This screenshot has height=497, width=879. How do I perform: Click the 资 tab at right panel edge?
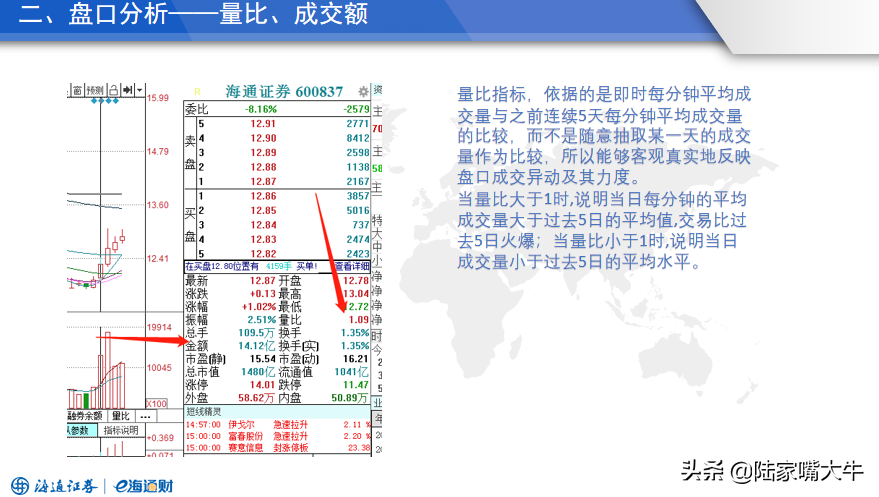[x=377, y=90]
